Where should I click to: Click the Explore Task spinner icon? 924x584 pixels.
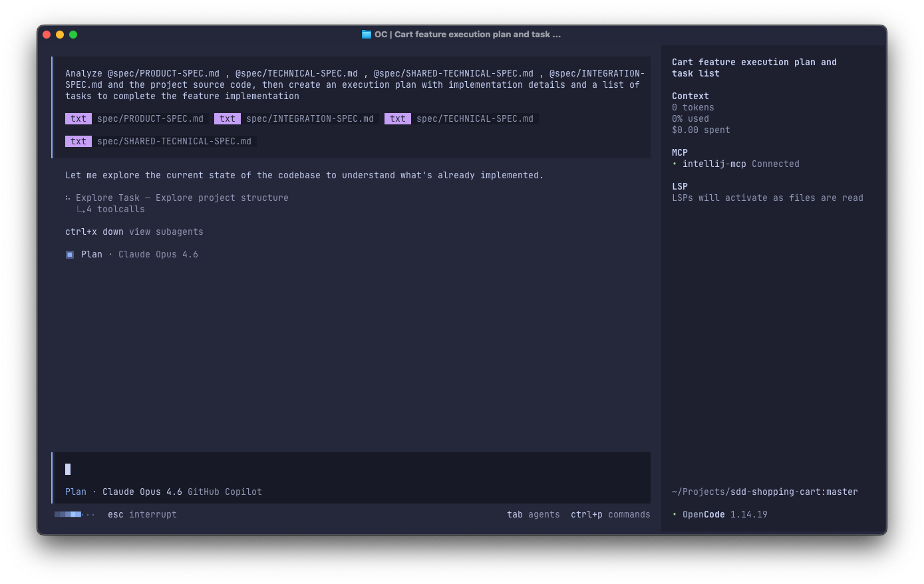(x=68, y=198)
